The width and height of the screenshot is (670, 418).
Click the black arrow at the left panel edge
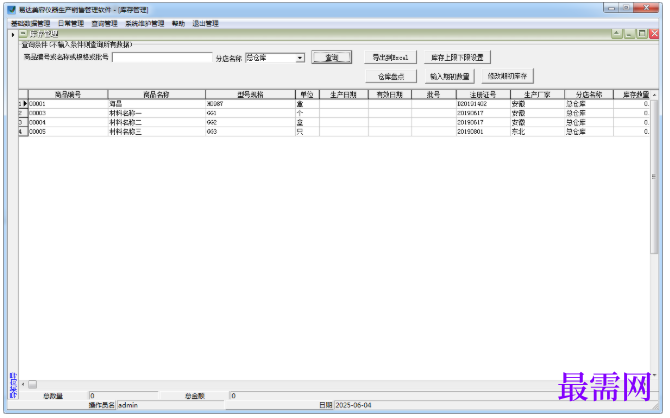pyautogui.click(x=13, y=35)
